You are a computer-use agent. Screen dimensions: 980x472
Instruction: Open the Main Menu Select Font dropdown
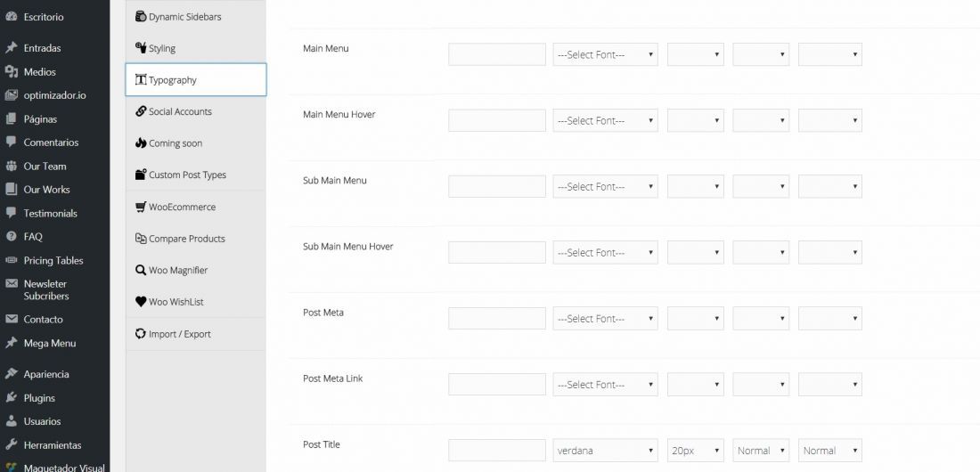[x=605, y=54]
